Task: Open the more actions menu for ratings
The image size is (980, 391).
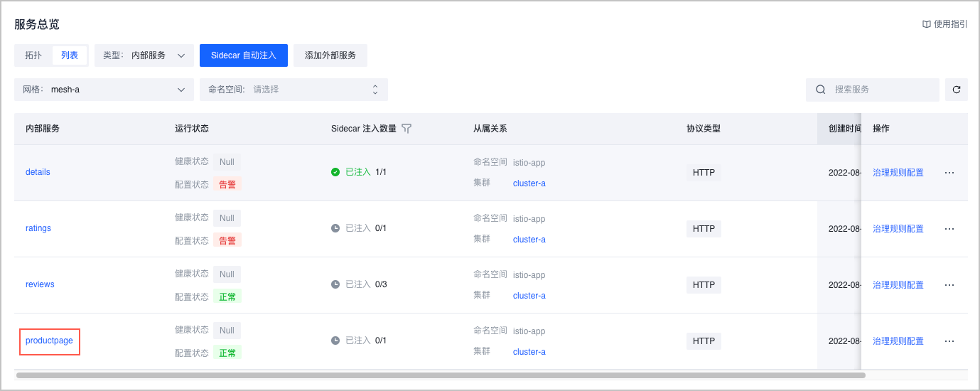Action: point(949,229)
